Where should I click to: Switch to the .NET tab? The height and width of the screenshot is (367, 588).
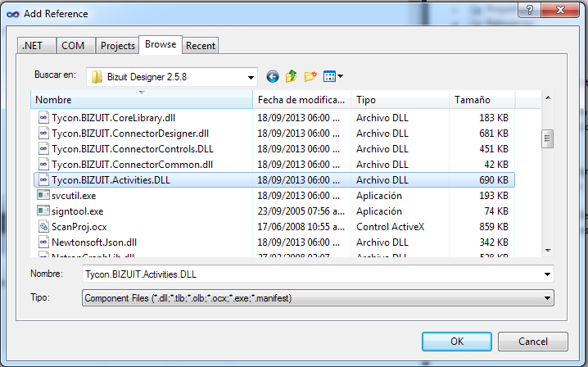(36, 46)
